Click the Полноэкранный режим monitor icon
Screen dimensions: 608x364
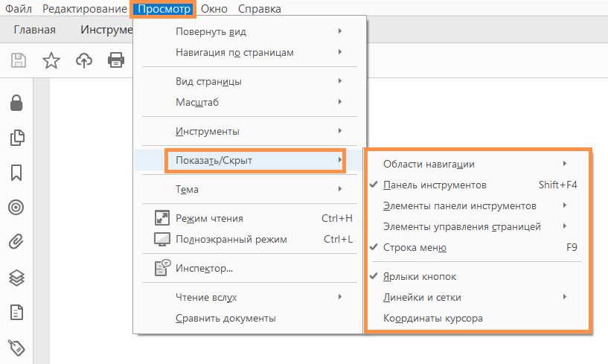click(x=162, y=239)
